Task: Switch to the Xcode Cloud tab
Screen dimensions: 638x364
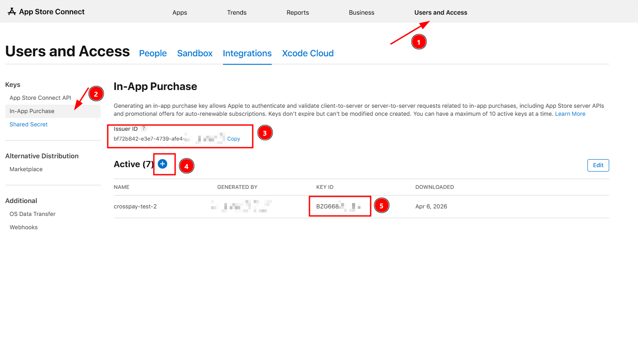Action: click(308, 53)
